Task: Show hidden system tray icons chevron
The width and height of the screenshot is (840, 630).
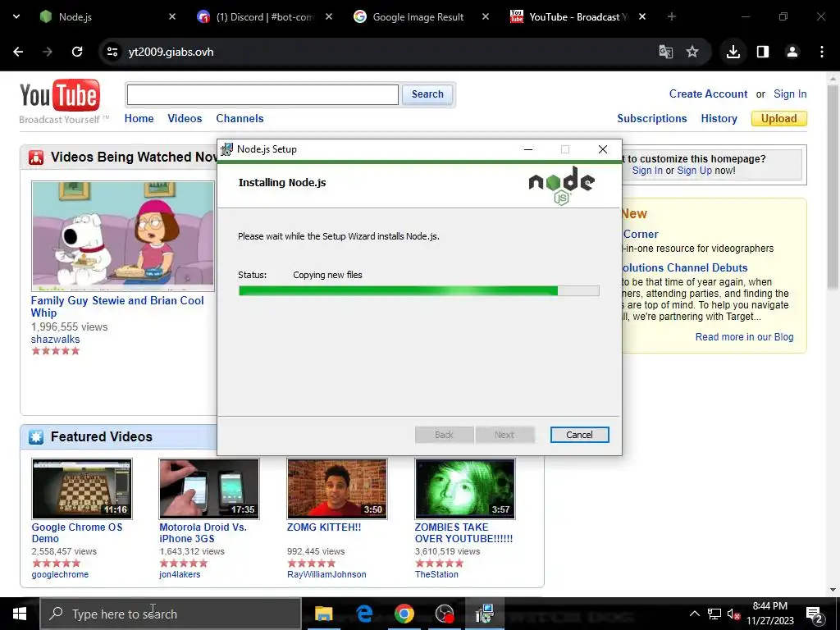Action: (x=694, y=614)
